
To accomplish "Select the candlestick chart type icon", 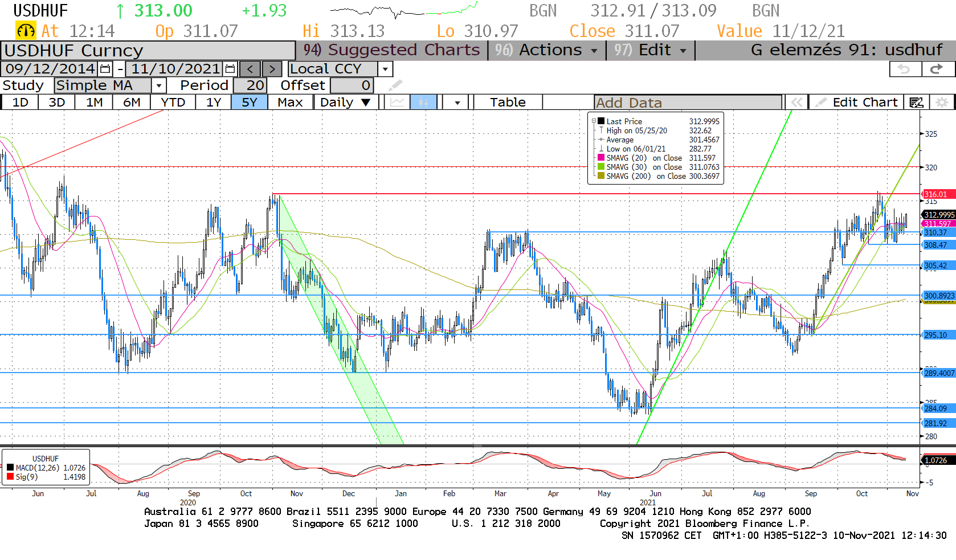I will click(423, 103).
